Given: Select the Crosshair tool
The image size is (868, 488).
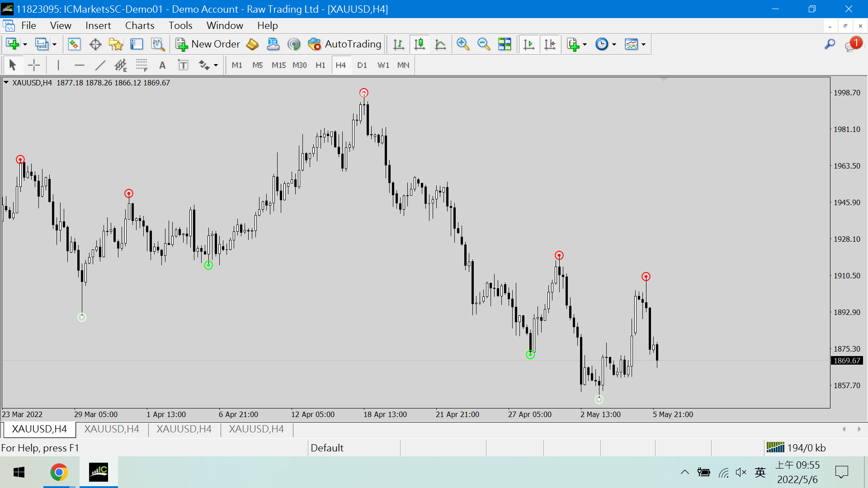Looking at the screenshot, I should coord(34,66).
